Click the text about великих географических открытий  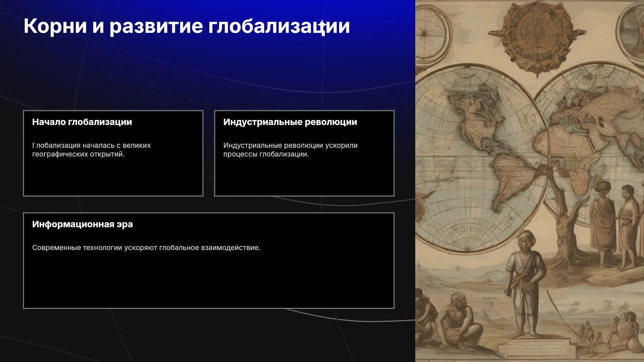92,150
